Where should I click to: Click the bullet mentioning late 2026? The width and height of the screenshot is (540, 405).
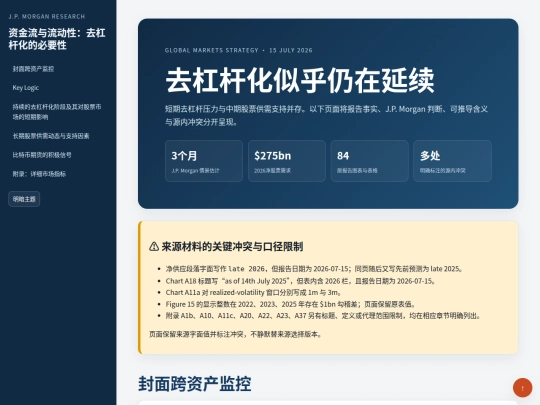click(314, 269)
